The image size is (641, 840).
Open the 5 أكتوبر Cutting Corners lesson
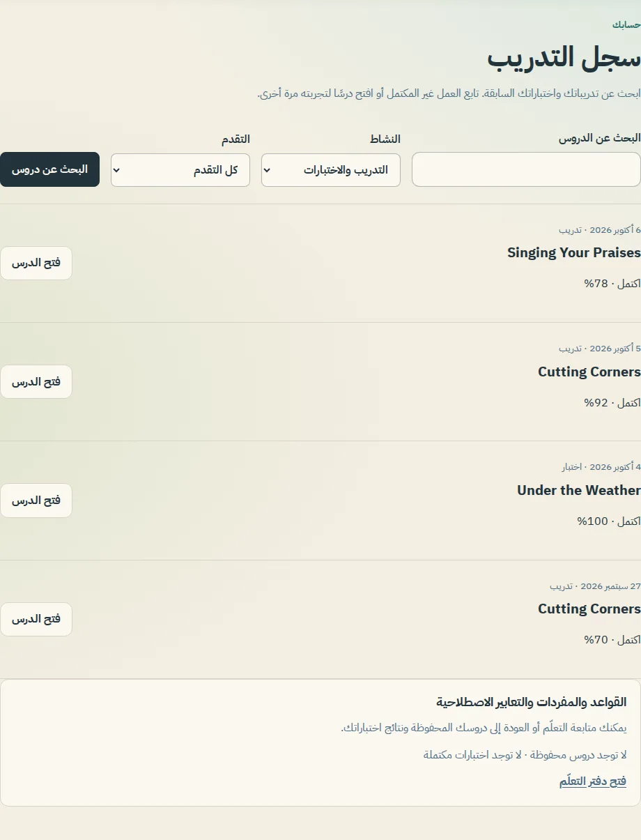[36, 381]
